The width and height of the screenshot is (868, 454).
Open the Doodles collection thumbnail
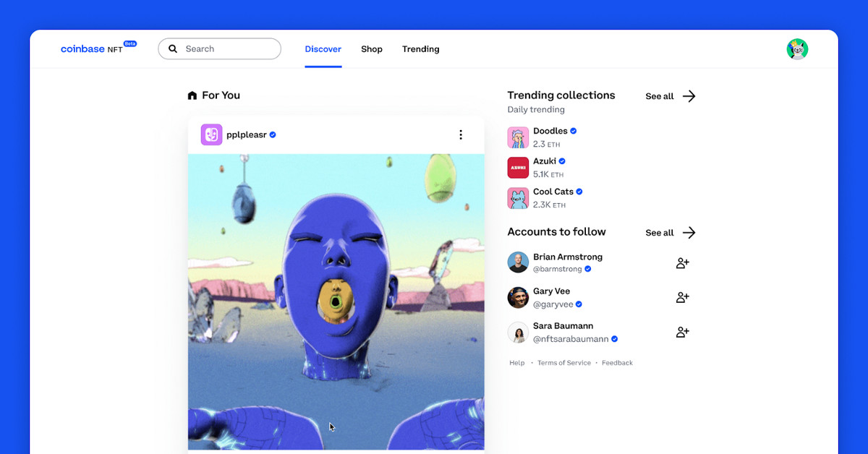click(x=518, y=137)
